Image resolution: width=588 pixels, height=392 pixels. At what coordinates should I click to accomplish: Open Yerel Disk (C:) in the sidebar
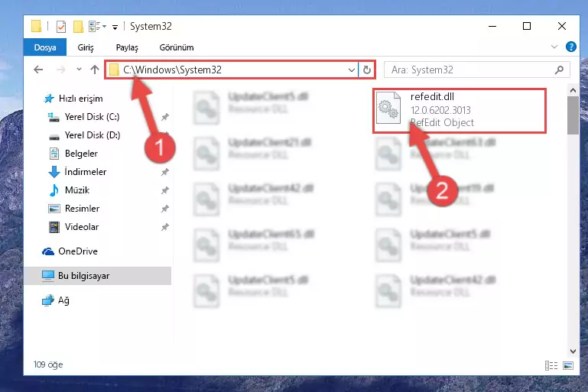(92, 117)
